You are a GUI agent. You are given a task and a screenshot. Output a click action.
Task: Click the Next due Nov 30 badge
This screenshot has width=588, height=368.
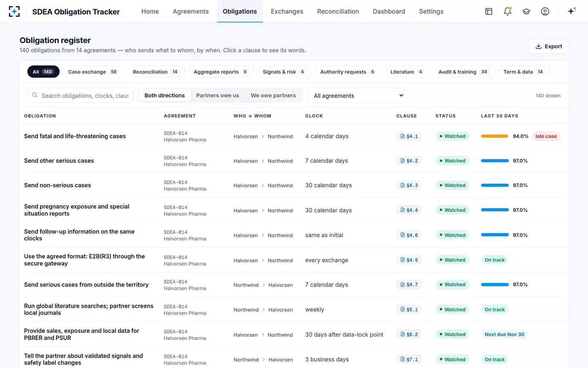point(504,334)
